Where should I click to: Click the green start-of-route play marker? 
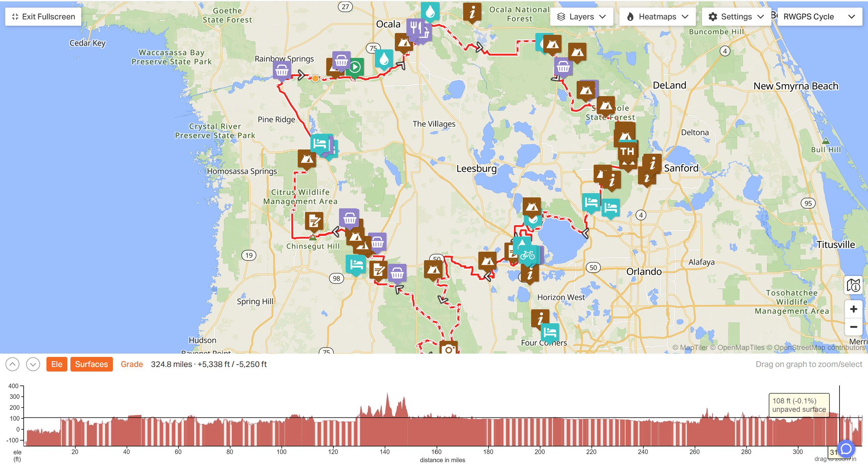click(x=355, y=67)
